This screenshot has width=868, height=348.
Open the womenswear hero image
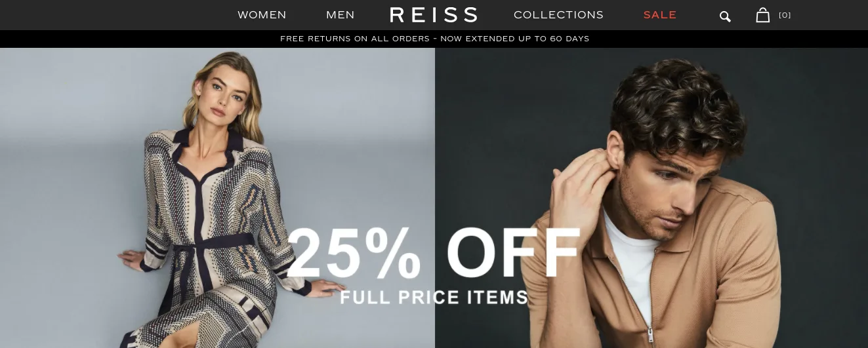coord(217,198)
